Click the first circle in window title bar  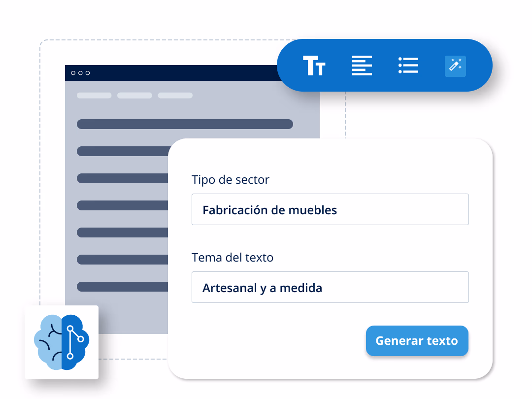(73, 73)
